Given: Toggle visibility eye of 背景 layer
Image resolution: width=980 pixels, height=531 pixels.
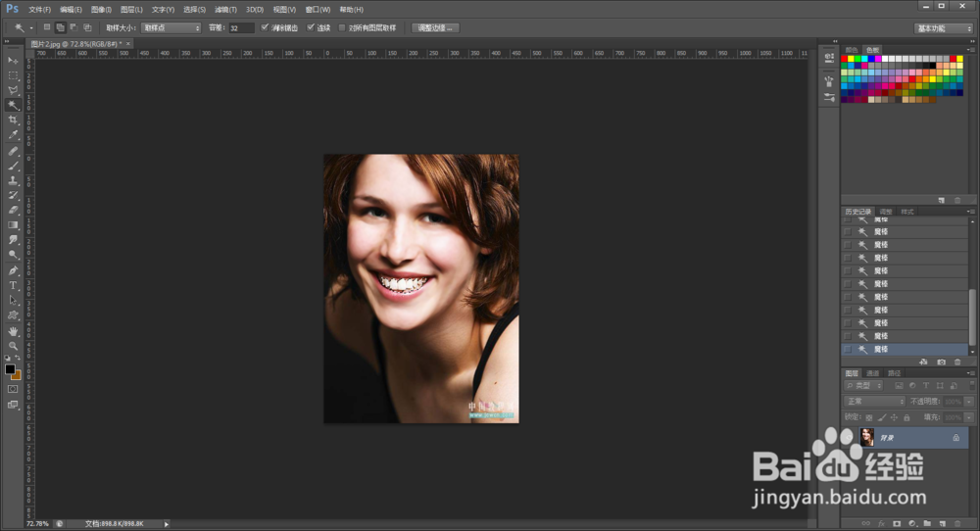Looking at the screenshot, I should coord(848,438).
